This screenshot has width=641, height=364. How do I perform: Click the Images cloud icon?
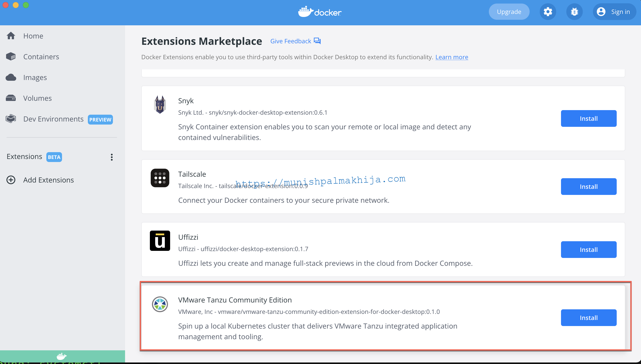(x=11, y=77)
